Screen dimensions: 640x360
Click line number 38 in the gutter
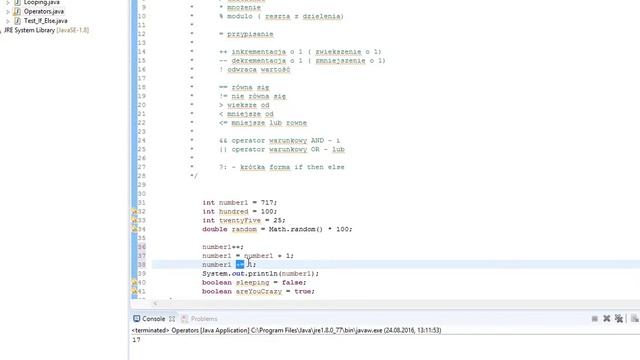[142, 264]
